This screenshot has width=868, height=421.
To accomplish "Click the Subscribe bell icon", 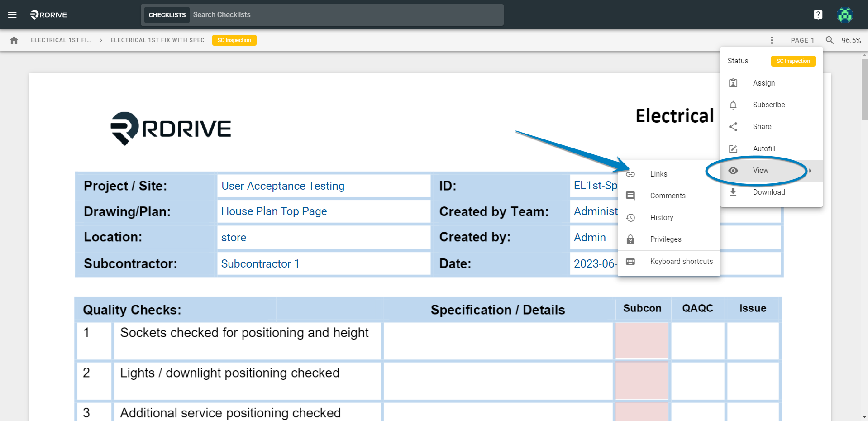I will 733,105.
